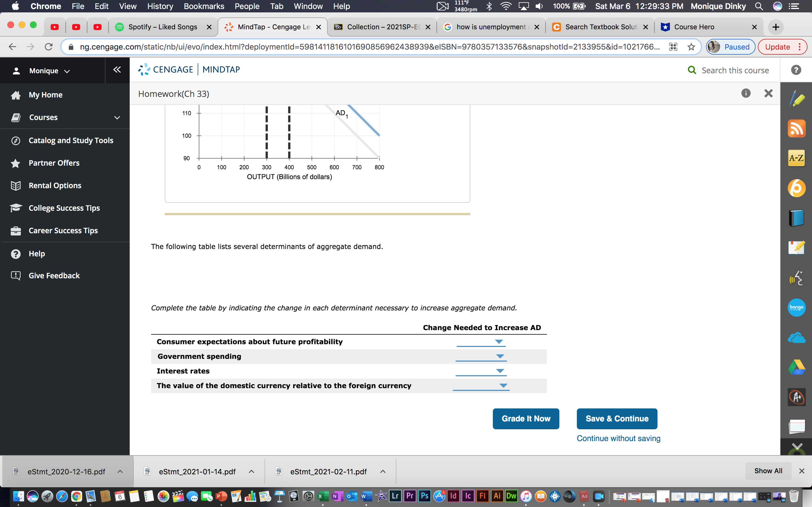Click the Grade It Now button
812x507 pixels.
526,419
